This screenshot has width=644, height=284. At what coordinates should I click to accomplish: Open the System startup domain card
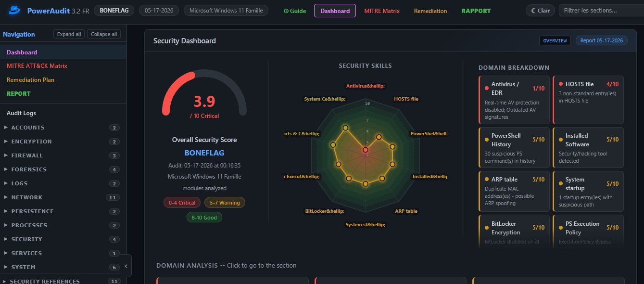588,192
